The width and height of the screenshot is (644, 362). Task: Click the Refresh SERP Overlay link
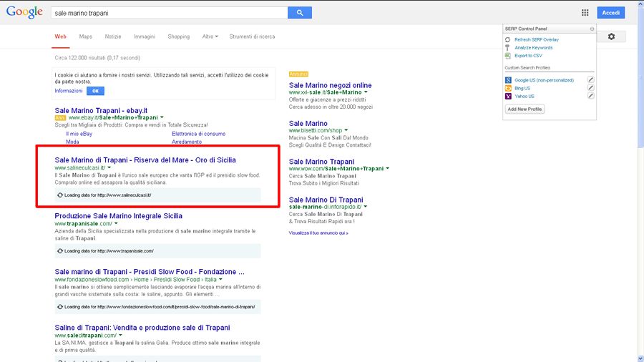pyautogui.click(x=537, y=40)
